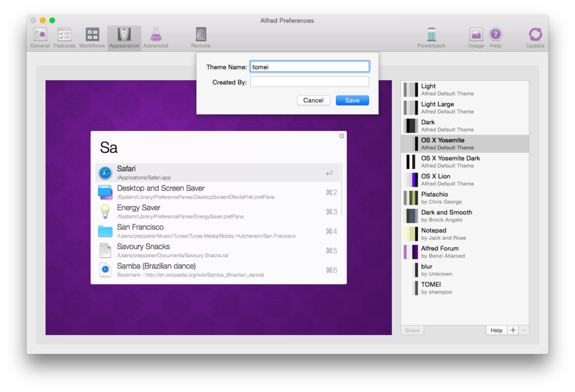Image resolution: width=575 pixels, height=392 pixels.
Task: Click the Dark theme color preview
Action: (410, 125)
